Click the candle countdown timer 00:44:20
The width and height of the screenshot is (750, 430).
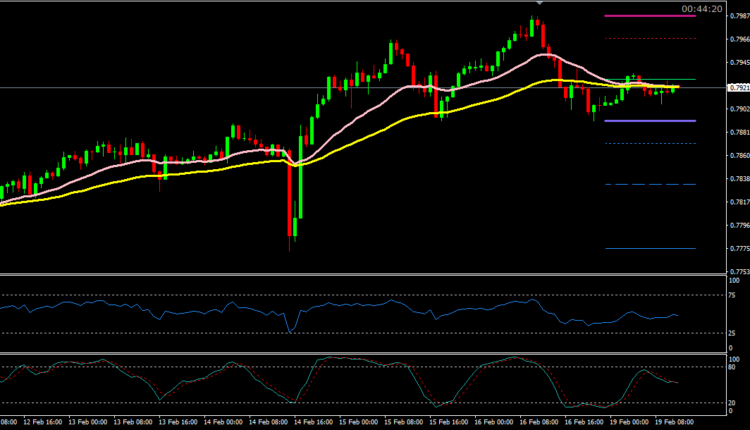coord(702,8)
